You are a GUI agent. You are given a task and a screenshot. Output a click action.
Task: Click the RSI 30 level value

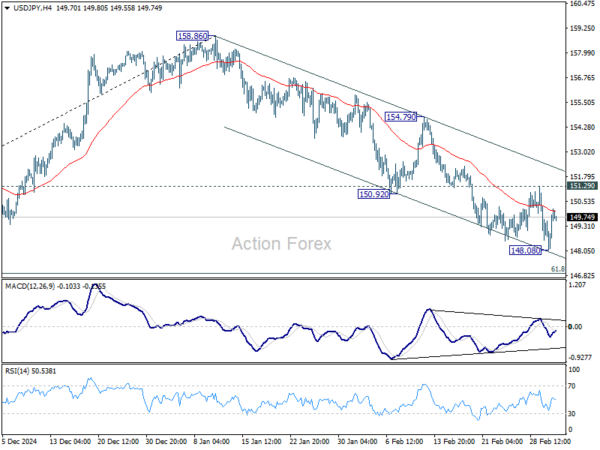[x=572, y=414]
